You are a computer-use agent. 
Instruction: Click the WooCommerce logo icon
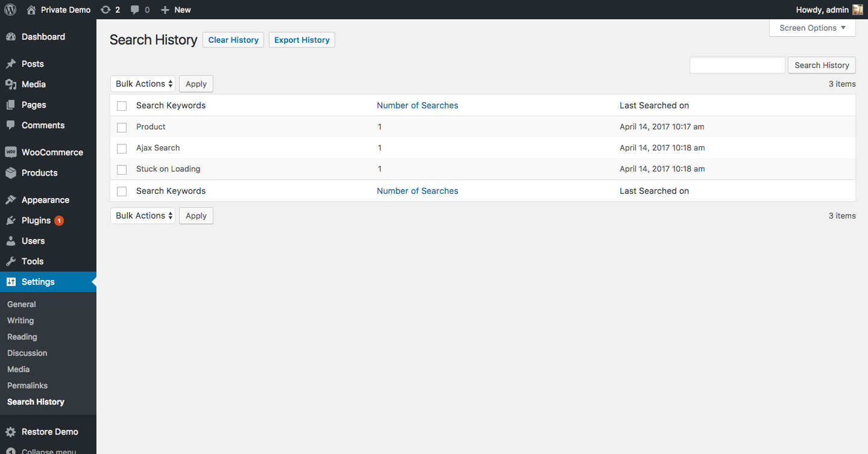tap(11, 152)
